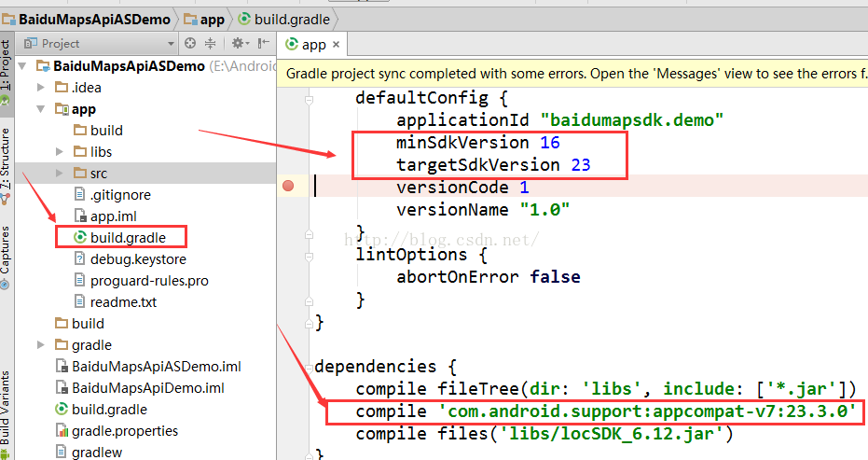Open the Build Variants side tab

click(6, 414)
